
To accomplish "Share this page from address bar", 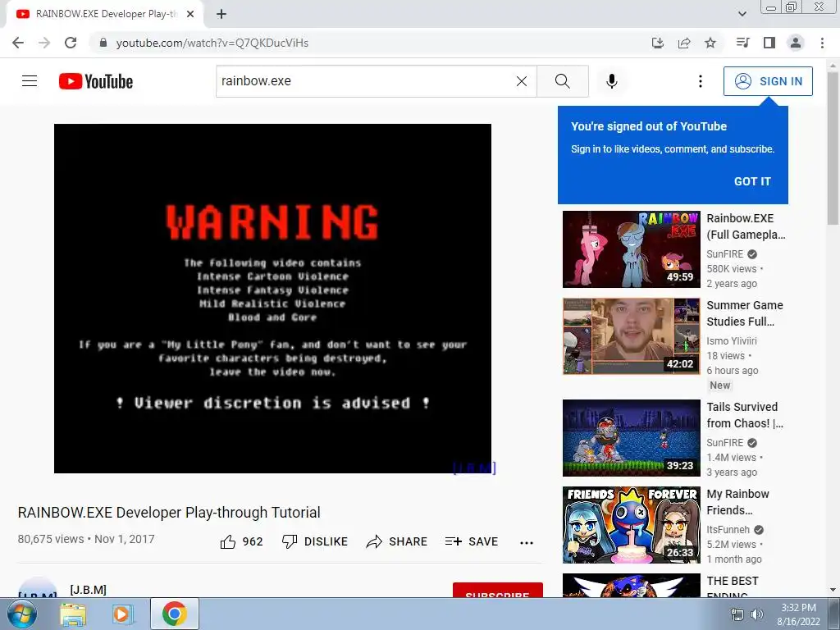I will click(x=684, y=43).
